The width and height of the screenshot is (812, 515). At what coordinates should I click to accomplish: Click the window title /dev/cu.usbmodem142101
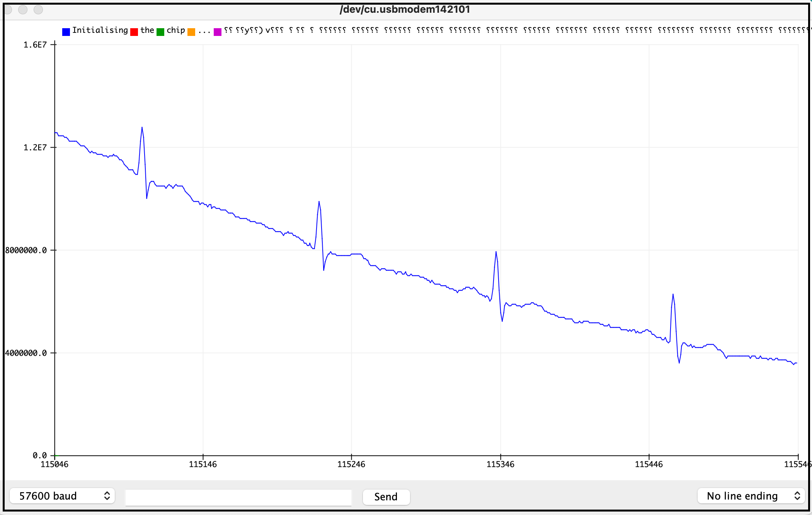click(405, 9)
